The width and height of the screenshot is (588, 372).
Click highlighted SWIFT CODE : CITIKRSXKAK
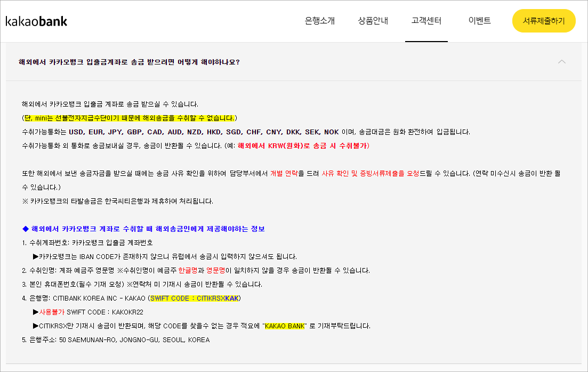click(194, 298)
